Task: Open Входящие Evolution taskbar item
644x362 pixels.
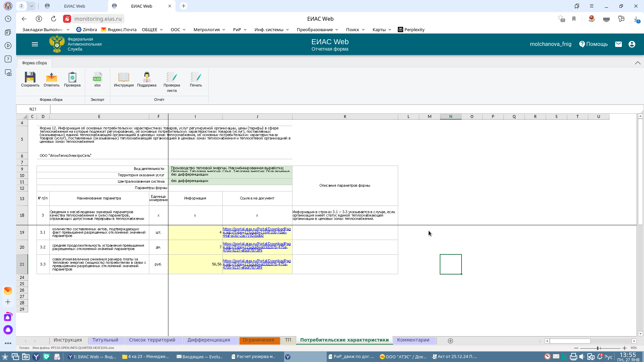Action: (200, 357)
